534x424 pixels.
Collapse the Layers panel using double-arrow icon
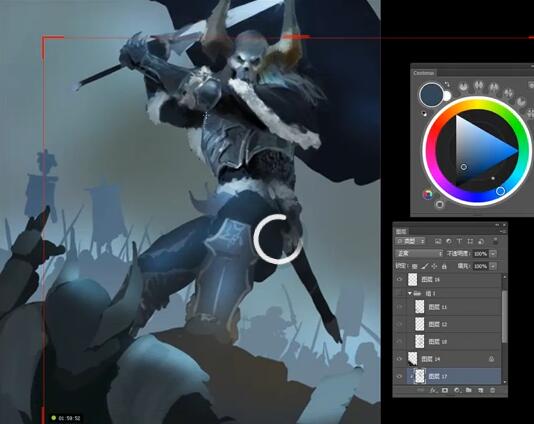497,225
